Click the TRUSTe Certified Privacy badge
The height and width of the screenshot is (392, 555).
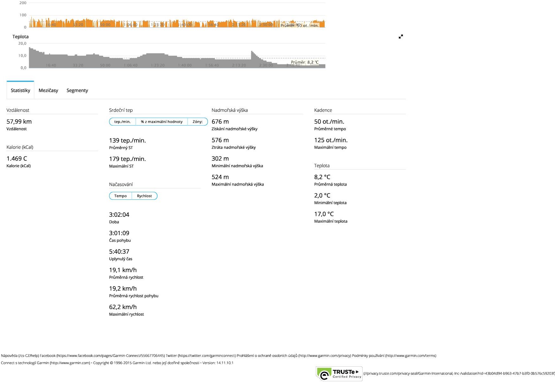pos(339,374)
